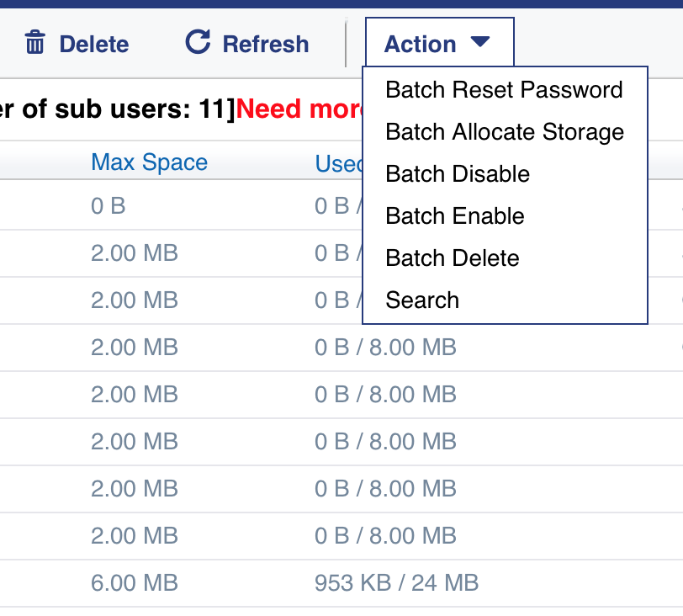This screenshot has height=616, width=683.
Task: Pick Batch Disable from the Action menu
Action: click(458, 174)
